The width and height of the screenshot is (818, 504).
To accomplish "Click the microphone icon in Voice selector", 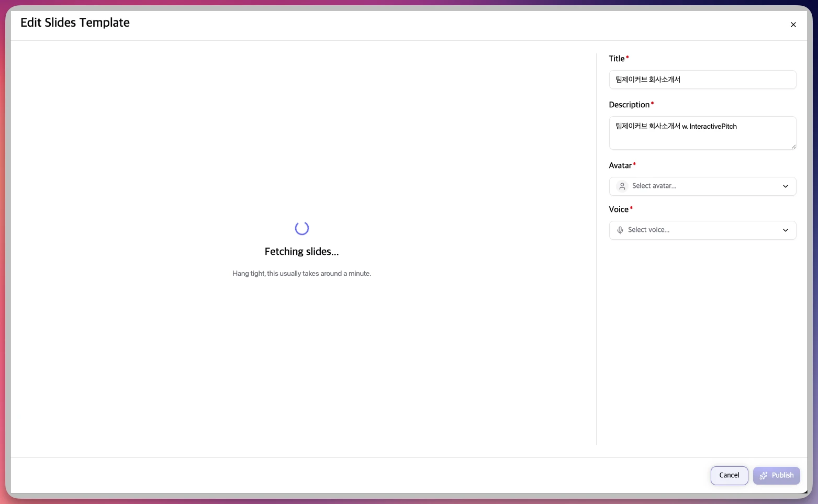I will [620, 230].
